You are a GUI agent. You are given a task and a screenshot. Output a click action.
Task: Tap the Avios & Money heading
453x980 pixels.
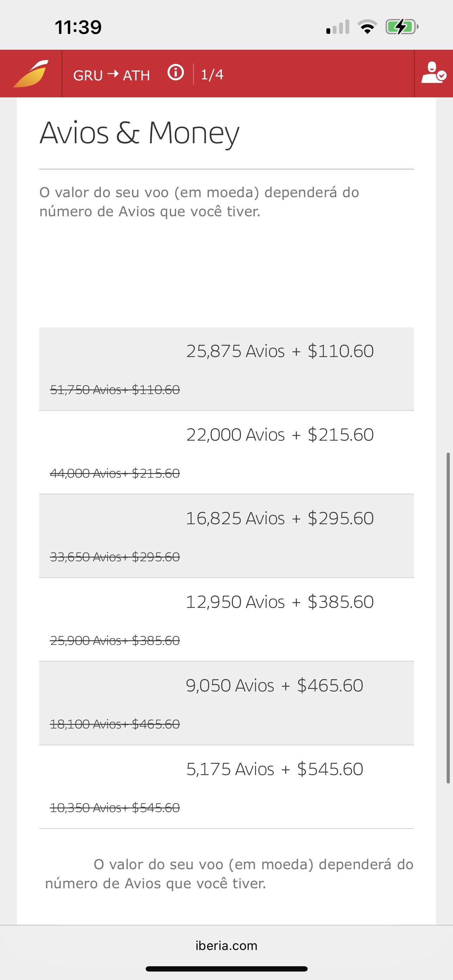tap(140, 133)
